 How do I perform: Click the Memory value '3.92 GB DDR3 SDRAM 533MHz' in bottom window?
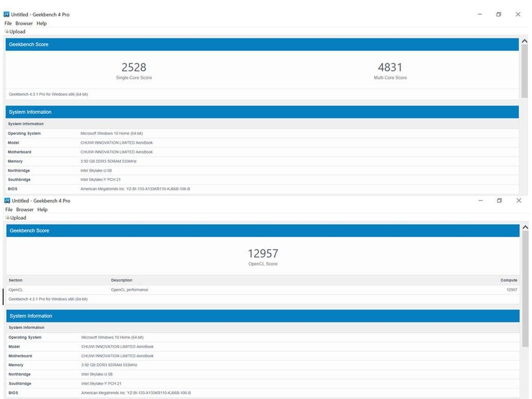109,365
